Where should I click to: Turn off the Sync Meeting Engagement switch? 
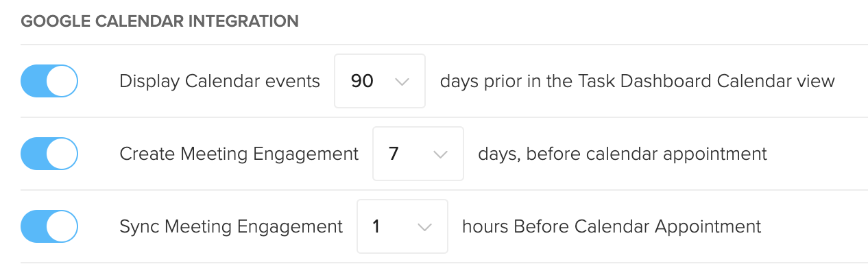pyautogui.click(x=49, y=226)
